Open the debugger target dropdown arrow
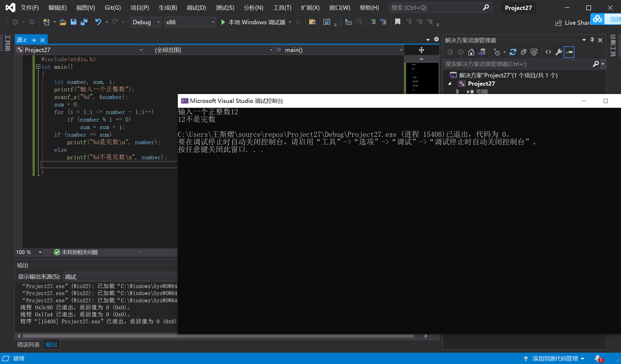This screenshot has height=364, width=621. [x=290, y=22]
